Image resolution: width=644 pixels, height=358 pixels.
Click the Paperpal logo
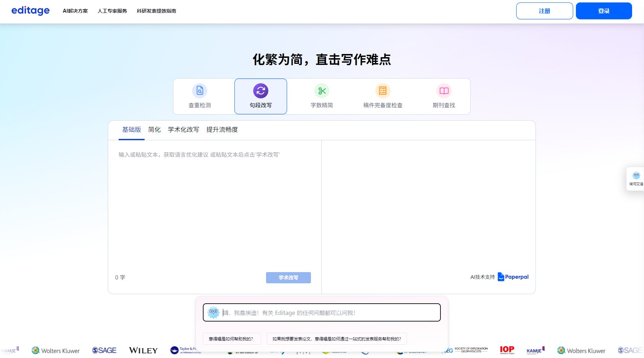(x=513, y=277)
